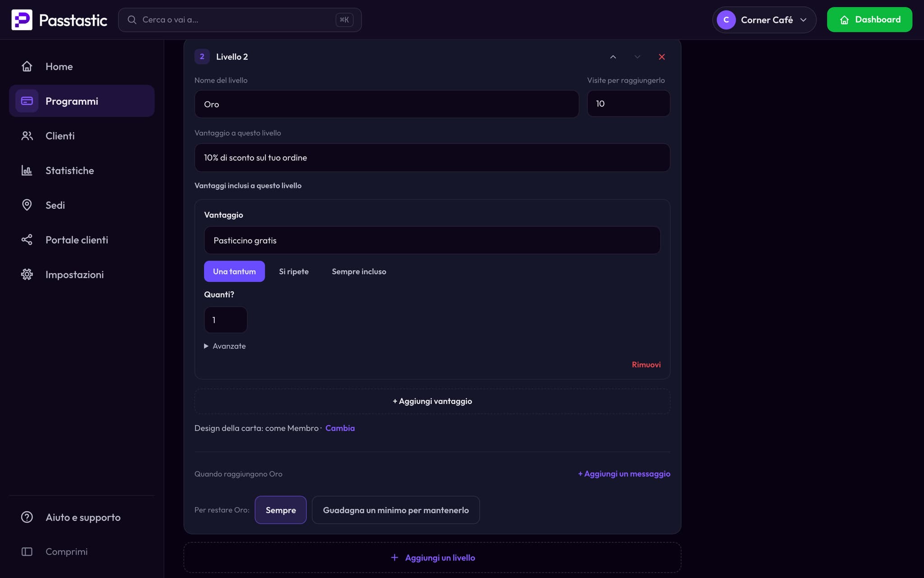Click the Aiuto e supporto question icon
The width and height of the screenshot is (924, 578).
[x=27, y=517]
